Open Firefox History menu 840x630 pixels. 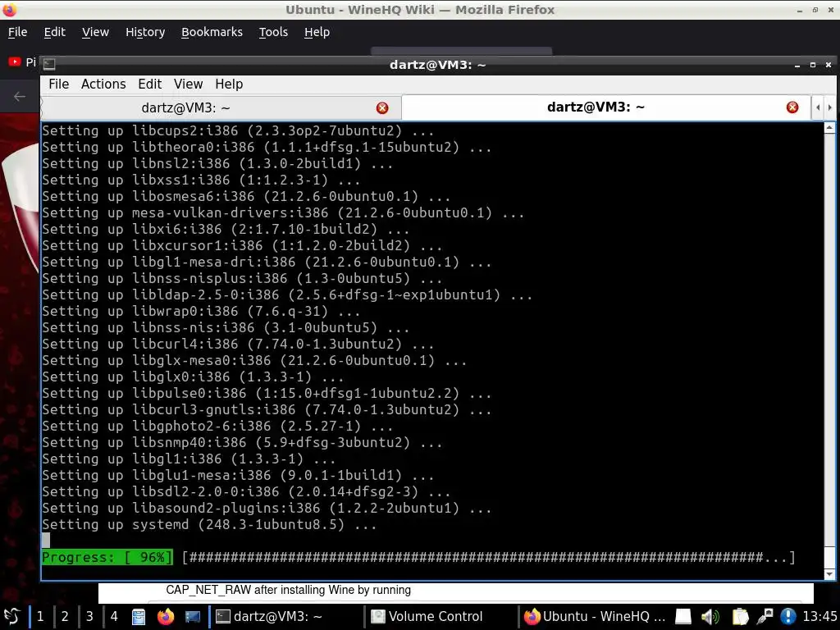click(x=145, y=32)
